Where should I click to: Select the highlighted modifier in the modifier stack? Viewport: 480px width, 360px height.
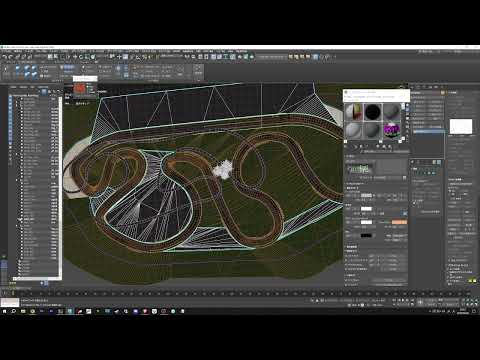tap(429, 132)
